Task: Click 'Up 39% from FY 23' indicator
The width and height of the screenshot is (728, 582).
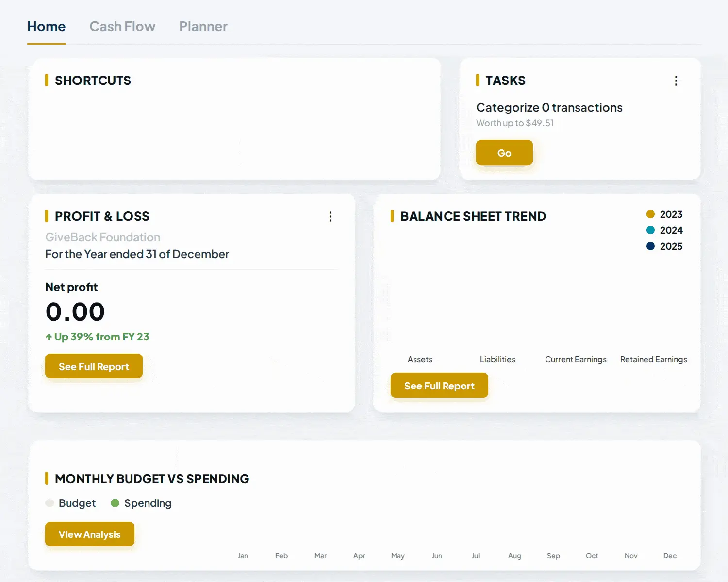Action: click(x=98, y=337)
